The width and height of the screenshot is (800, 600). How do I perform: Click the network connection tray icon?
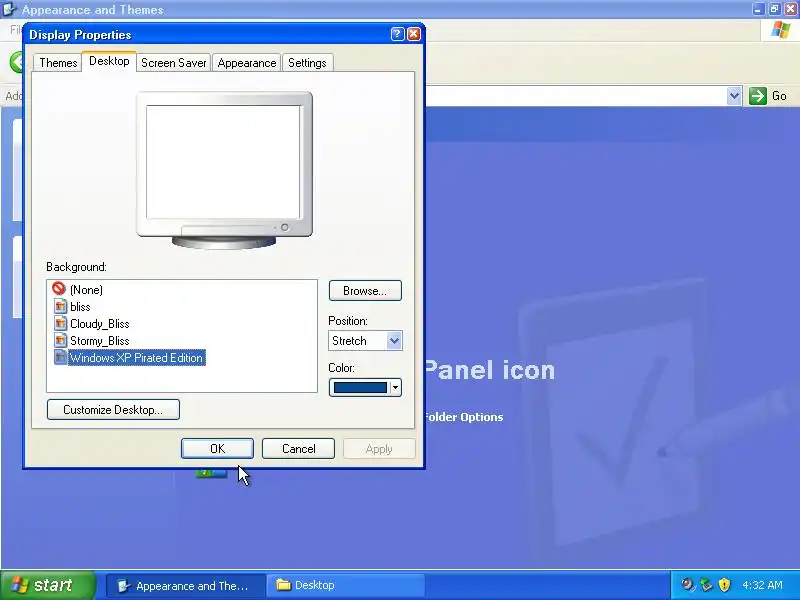(706, 585)
